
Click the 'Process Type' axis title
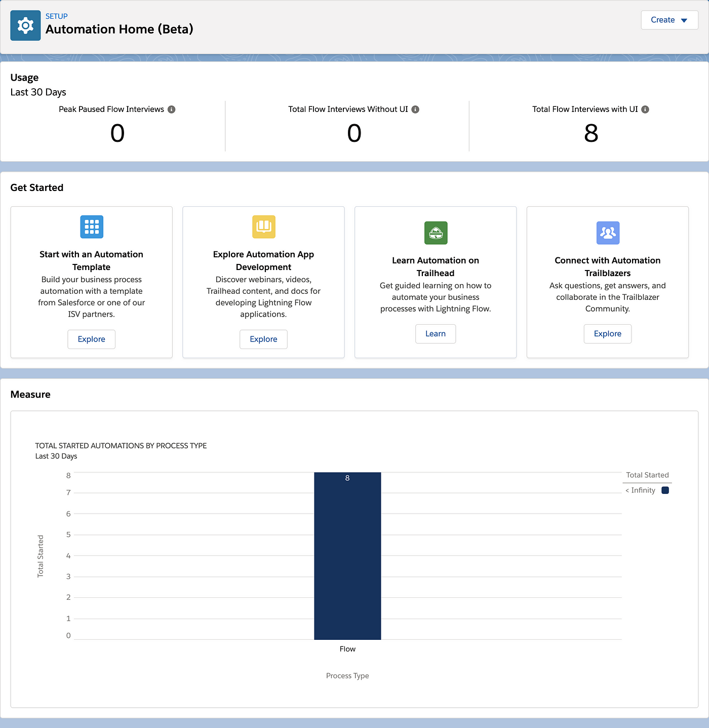(347, 676)
